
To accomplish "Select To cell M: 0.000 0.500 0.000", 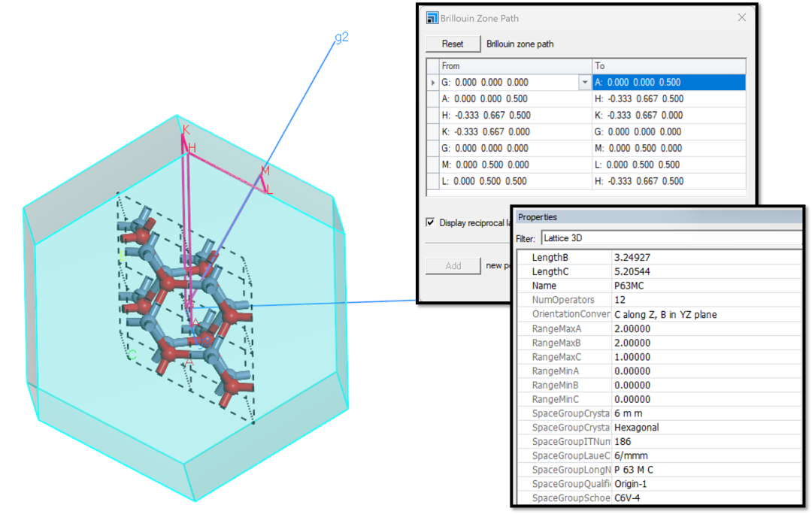I will coord(668,149).
